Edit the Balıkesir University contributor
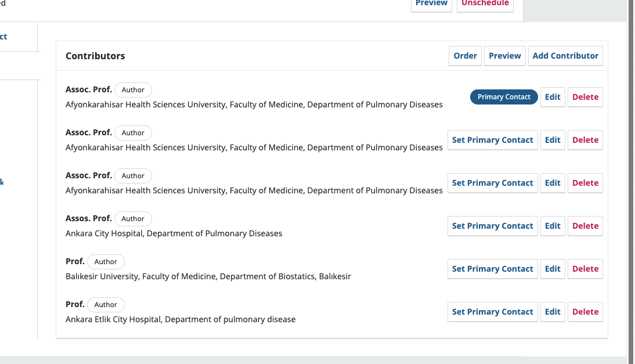The height and width of the screenshot is (364, 635). coord(553,269)
